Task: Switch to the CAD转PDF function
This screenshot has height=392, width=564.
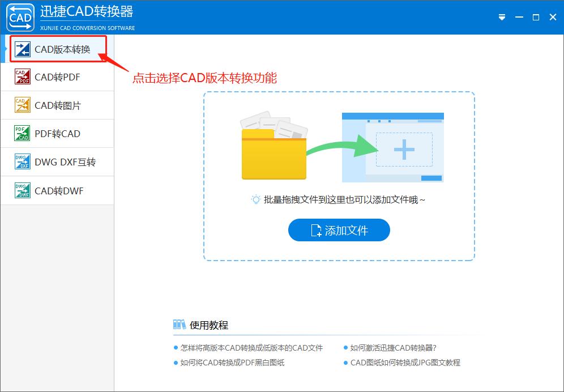Action: (x=57, y=77)
